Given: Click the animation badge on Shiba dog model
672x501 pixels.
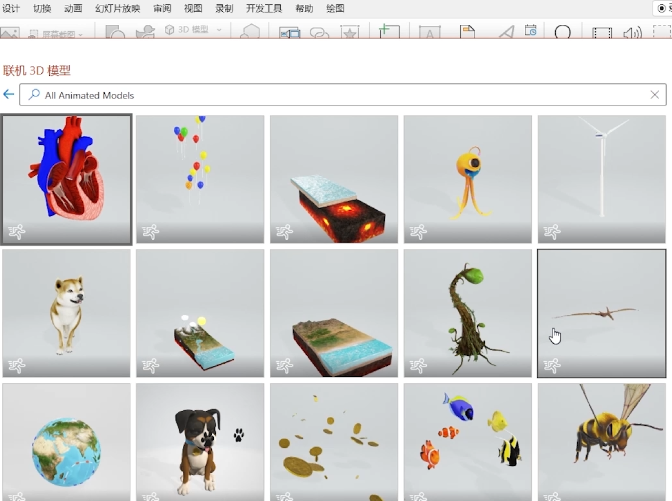Looking at the screenshot, I should click(17, 366).
